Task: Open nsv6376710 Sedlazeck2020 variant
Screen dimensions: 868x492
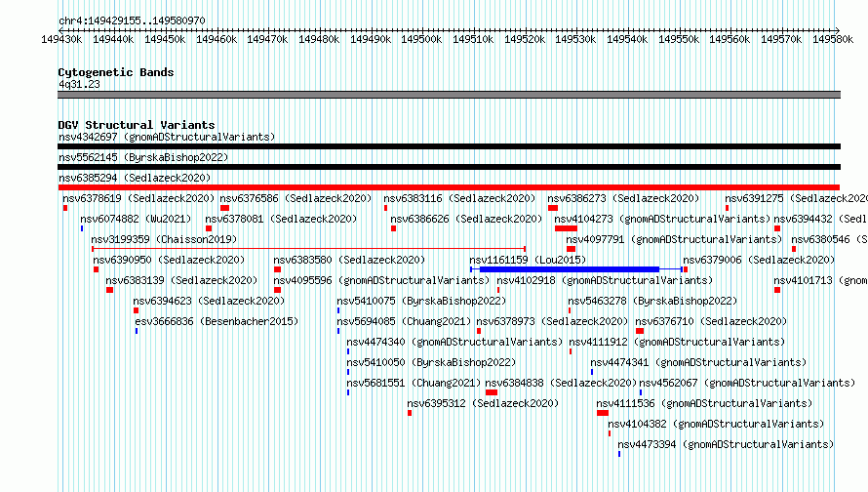Action: tap(711, 321)
